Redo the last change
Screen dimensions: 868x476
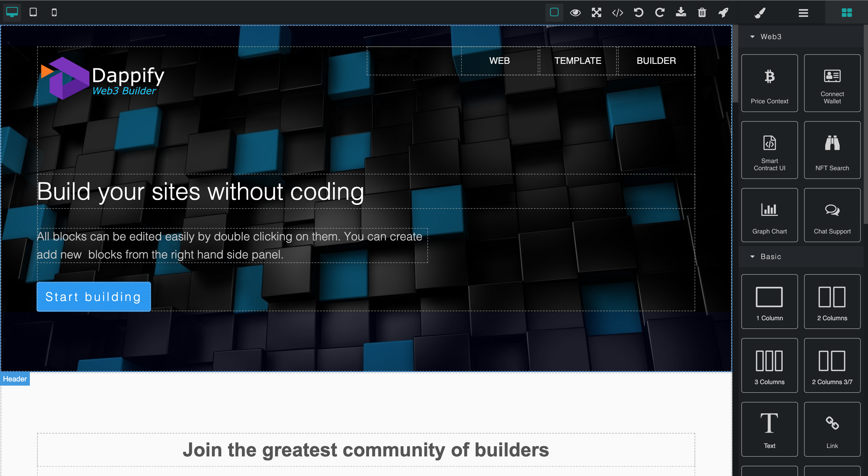659,12
